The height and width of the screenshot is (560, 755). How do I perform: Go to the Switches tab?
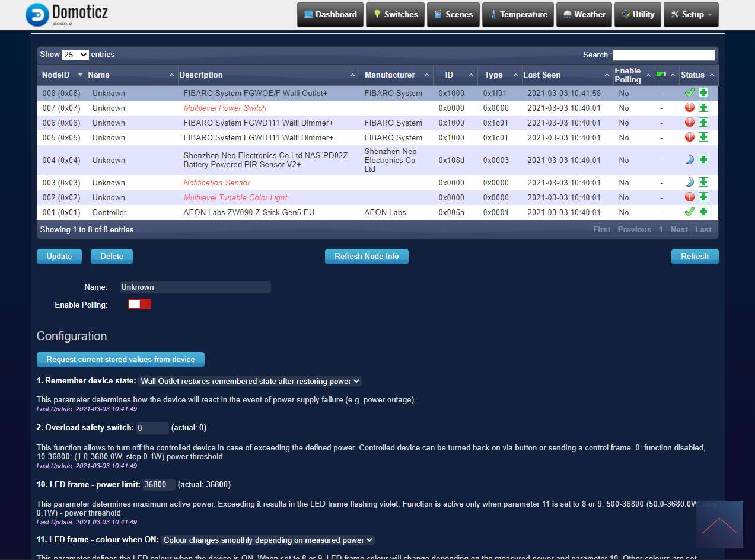click(x=395, y=15)
